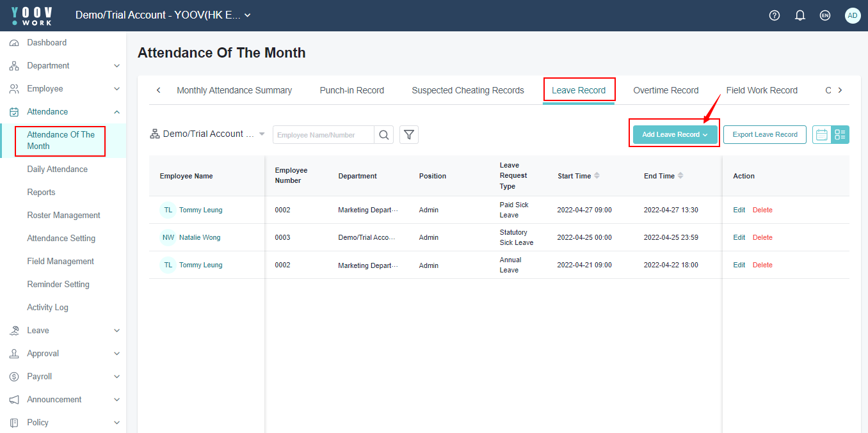Open the filter funnel icon
868x433 pixels.
409,135
